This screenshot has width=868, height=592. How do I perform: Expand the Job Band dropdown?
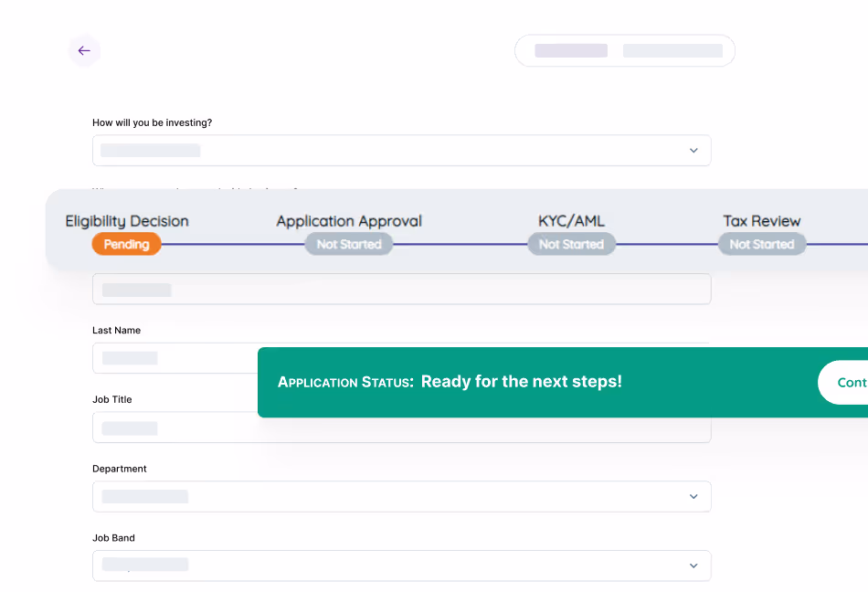(x=402, y=566)
